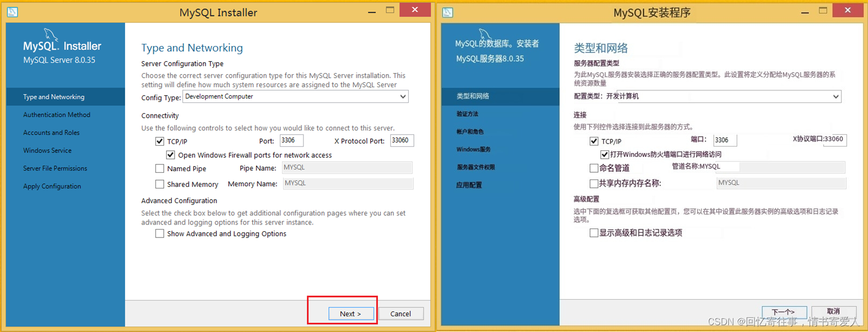Close the MySQL安装程序 window
The image size is (868, 332).
pos(848,10)
